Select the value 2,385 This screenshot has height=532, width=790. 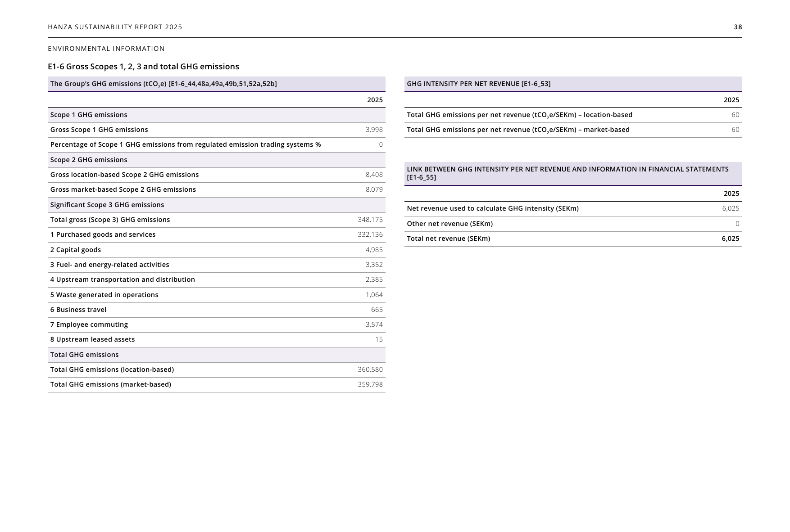[x=374, y=280]
